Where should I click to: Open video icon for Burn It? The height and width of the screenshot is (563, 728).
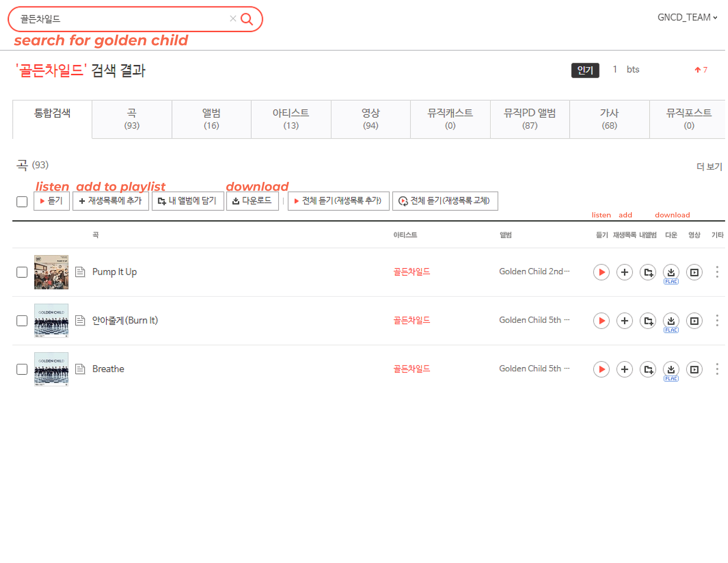pyautogui.click(x=694, y=321)
